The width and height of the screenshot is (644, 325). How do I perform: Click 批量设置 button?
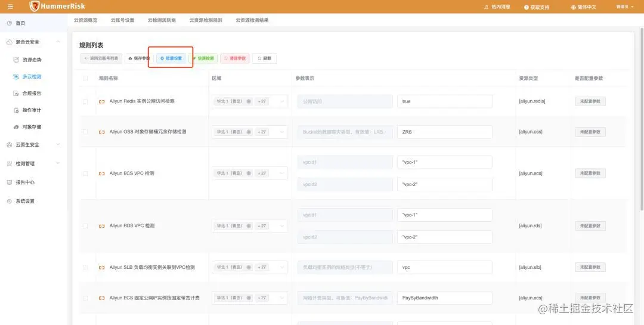[x=171, y=58]
